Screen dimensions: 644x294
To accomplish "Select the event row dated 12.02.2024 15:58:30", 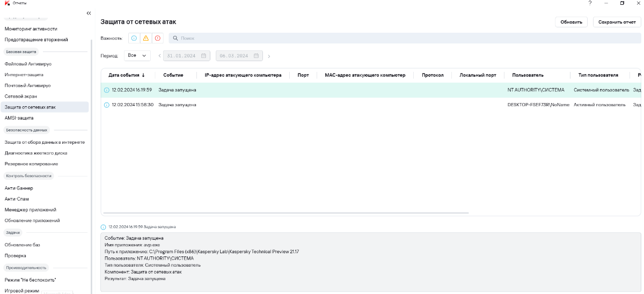I will pos(371,105).
